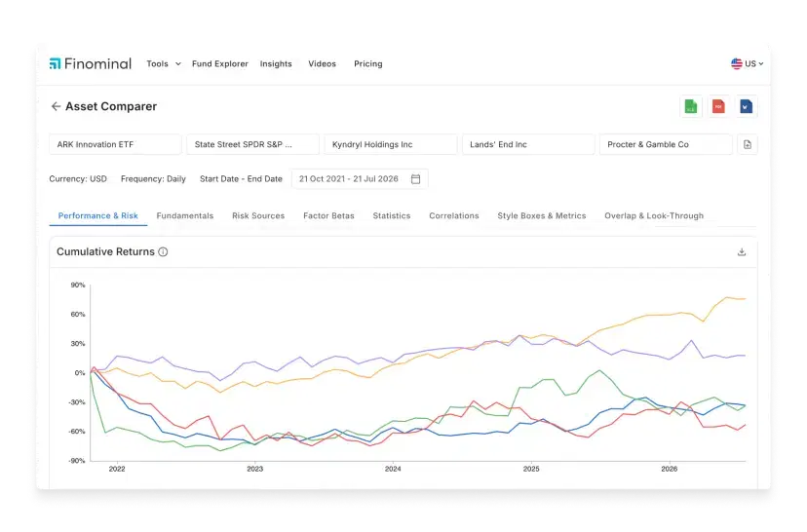Click the Procter & Gamble Co field
The height and width of the screenshot is (532, 807).
[666, 144]
